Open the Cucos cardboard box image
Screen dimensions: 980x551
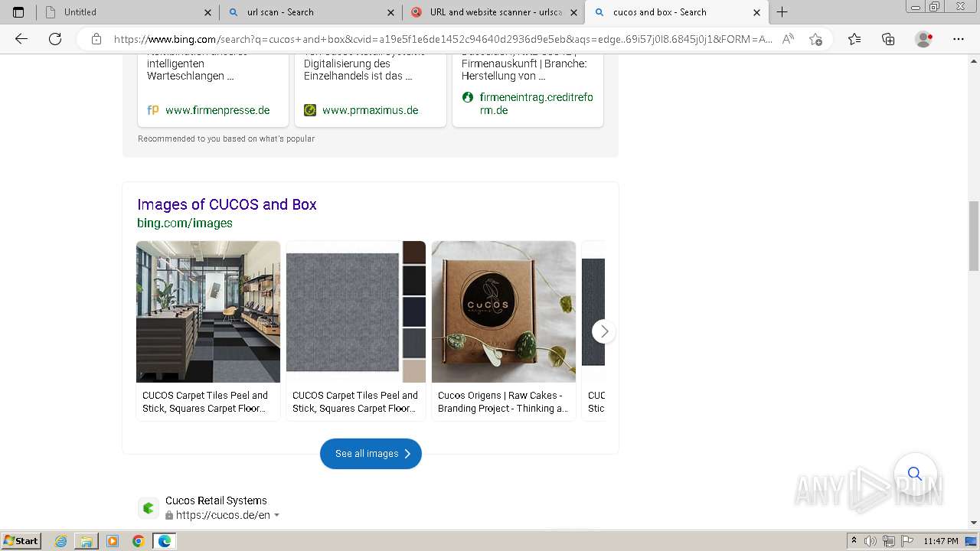[504, 311]
